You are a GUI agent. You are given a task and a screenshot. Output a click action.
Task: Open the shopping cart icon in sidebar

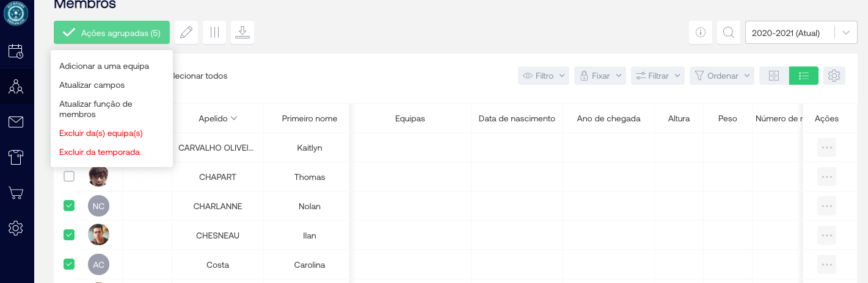pyautogui.click(x=16, y=193)
